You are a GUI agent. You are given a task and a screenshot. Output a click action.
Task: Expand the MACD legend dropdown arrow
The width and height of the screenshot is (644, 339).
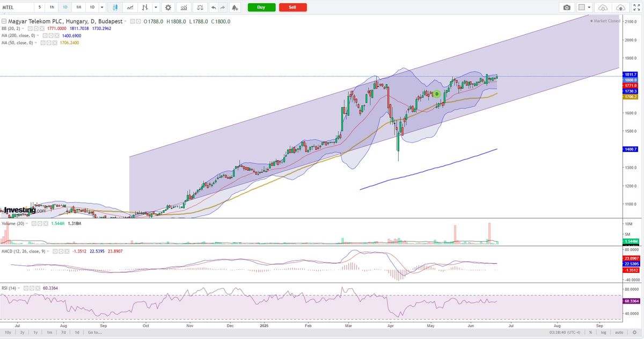pos(48,251)
